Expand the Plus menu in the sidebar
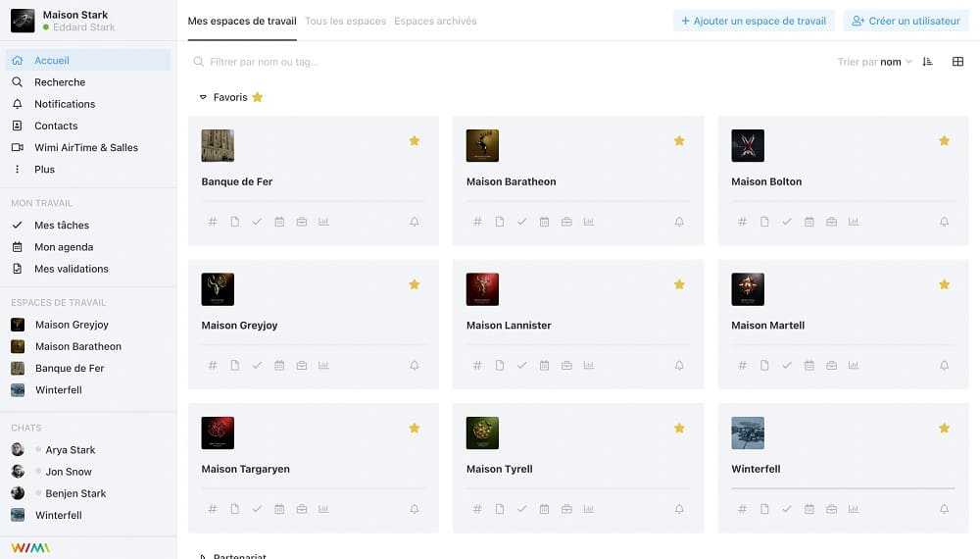The height and width of the screenshot is (559, 980). click(44, 170)
